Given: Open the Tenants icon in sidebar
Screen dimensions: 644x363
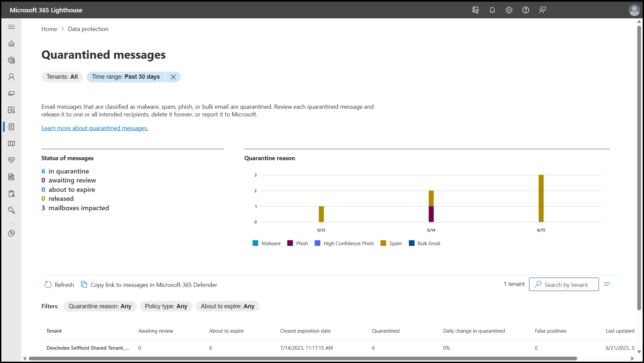Looking at the screenshot, I should pyautogui.click(x=11, y=60).
